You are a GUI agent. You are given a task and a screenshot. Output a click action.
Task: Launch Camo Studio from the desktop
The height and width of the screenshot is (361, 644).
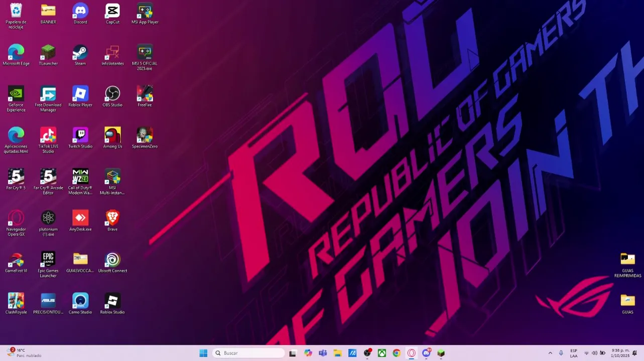coord(80,304)
